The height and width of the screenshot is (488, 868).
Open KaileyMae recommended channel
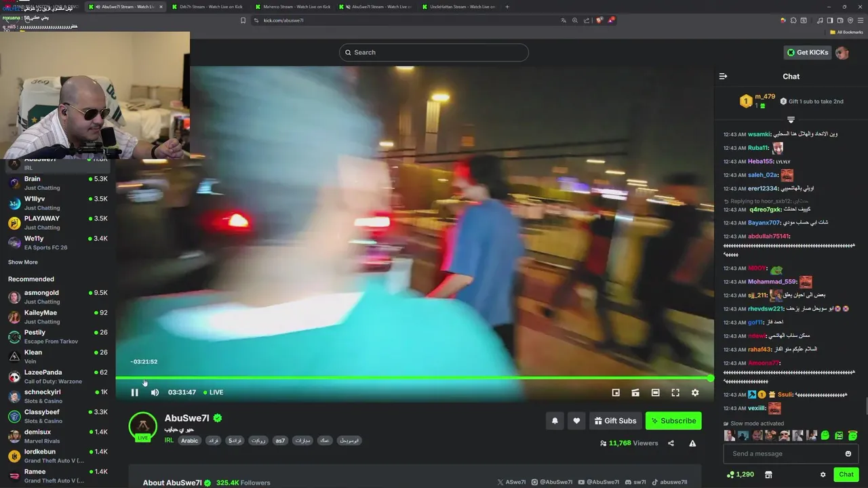[x=58, y=317]
